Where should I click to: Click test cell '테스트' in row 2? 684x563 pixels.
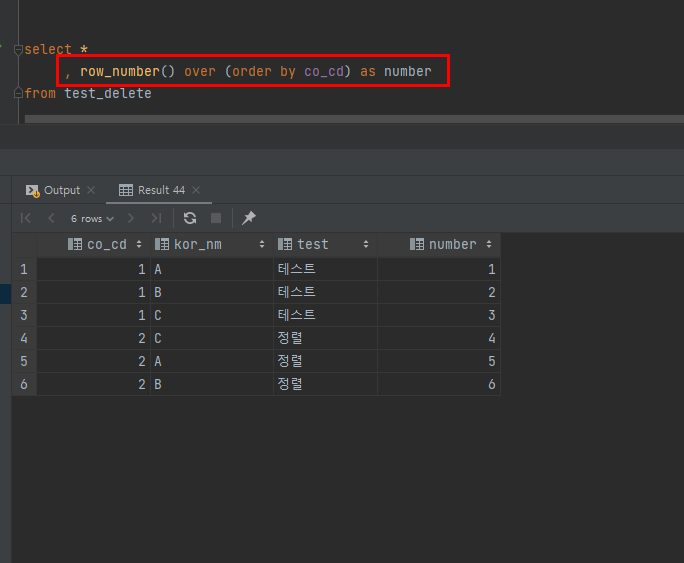click(x=325, y=292)
